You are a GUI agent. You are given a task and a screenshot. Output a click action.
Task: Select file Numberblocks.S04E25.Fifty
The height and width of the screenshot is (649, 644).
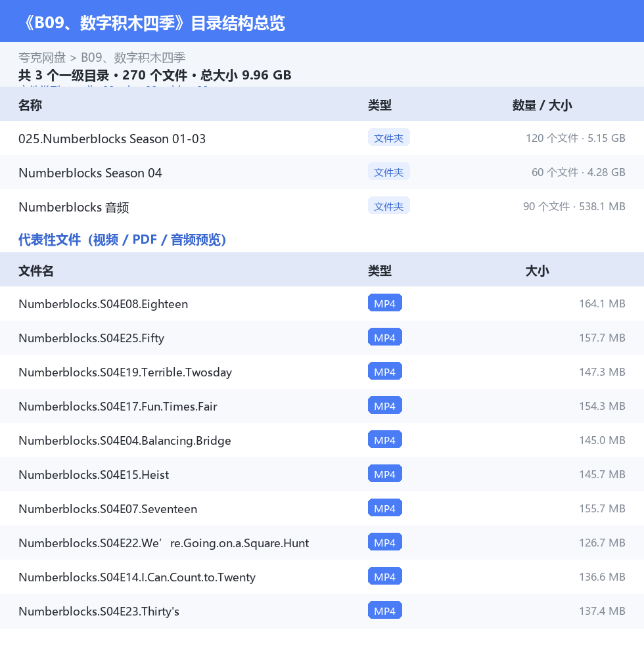point(91,338)
